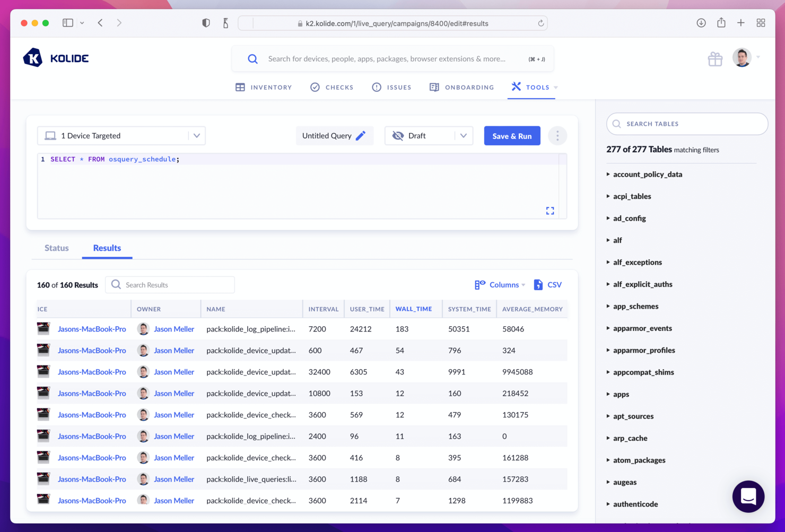
Task: Open the Tools menu
Action: [x=535, y=87]
